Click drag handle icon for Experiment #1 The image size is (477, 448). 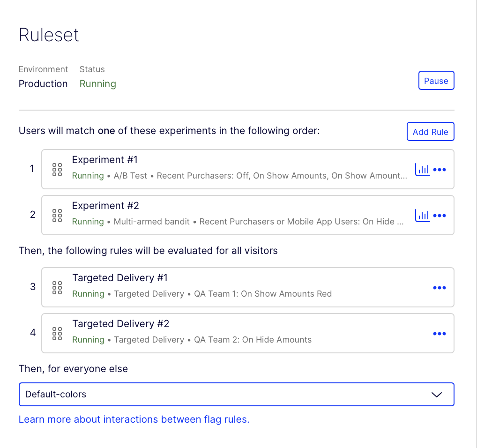point(57,170)
